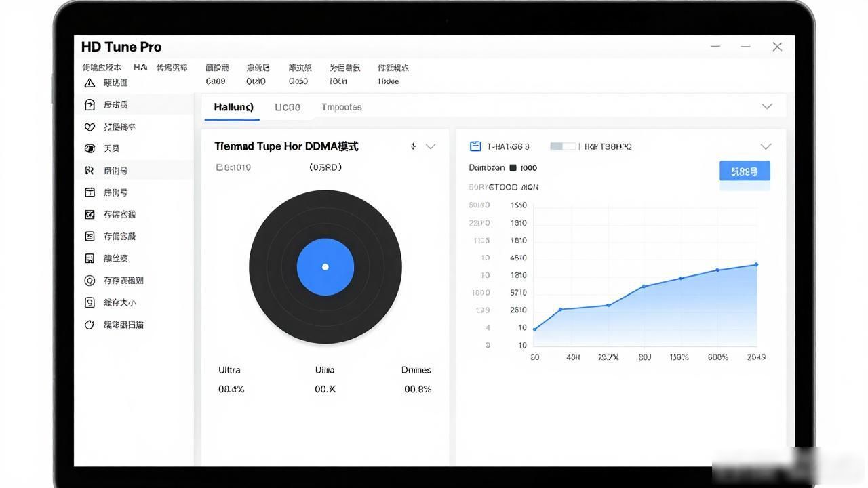This screenshot has height=488, width=868.
Task: Click the 4510 value on the chart y-axis
Action: click(x=518, y=258)
